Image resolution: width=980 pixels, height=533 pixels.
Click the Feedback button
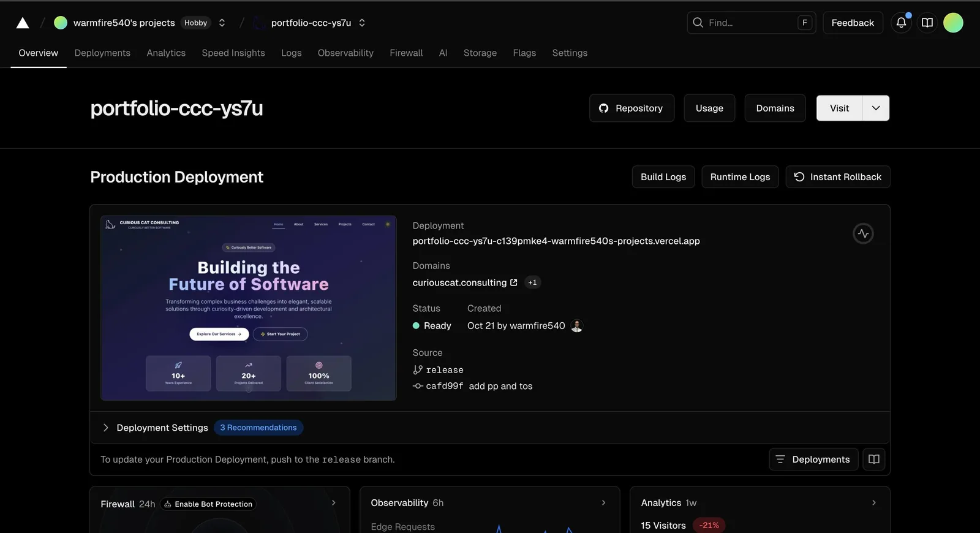click(x=853, y=23)
